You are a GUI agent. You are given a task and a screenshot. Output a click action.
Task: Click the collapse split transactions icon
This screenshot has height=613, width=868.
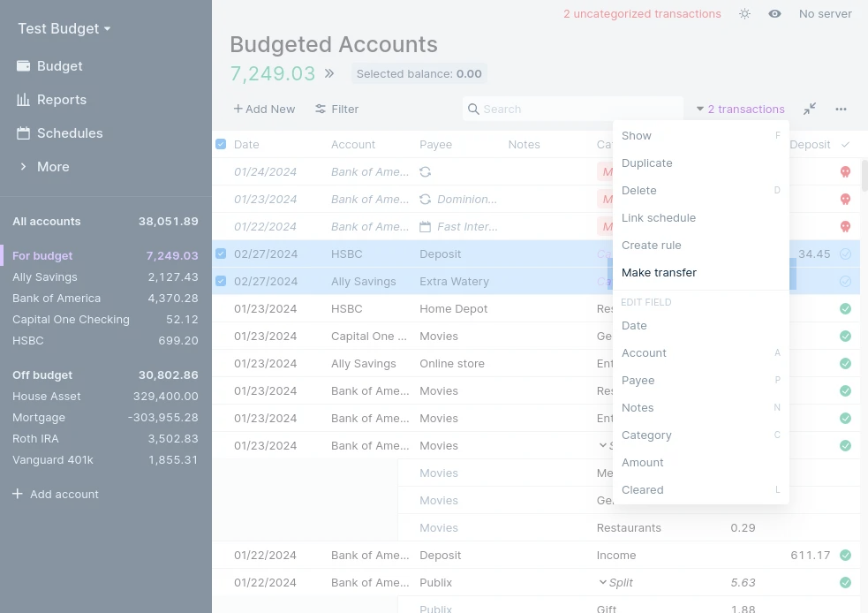click(810, 109)
